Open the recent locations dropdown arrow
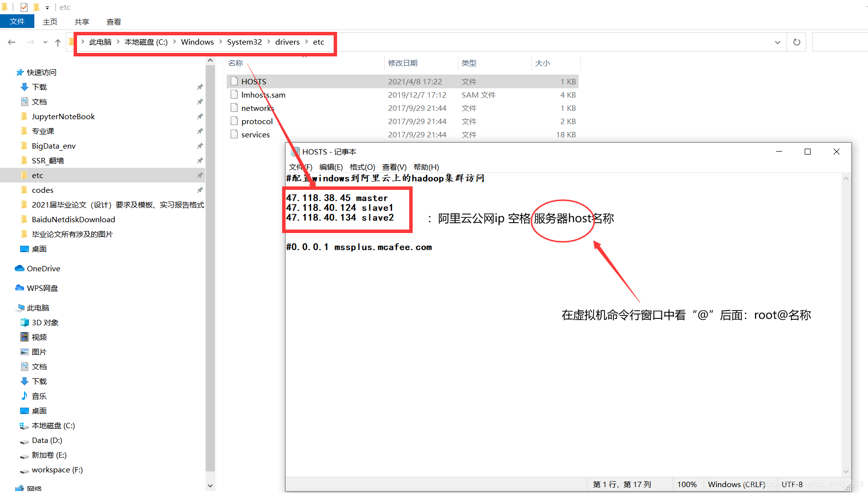This screenshot has height=493, width=868. point(45,42)
